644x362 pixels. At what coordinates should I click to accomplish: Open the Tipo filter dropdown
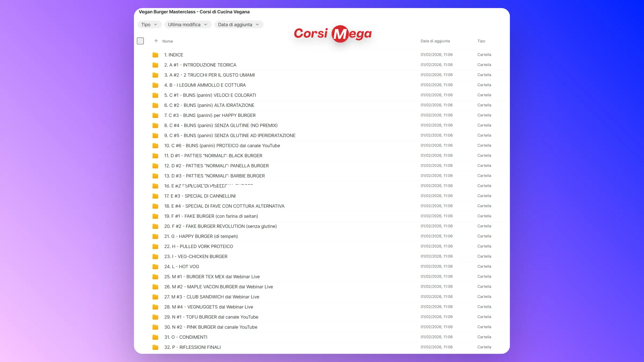[x=149, y=25]
